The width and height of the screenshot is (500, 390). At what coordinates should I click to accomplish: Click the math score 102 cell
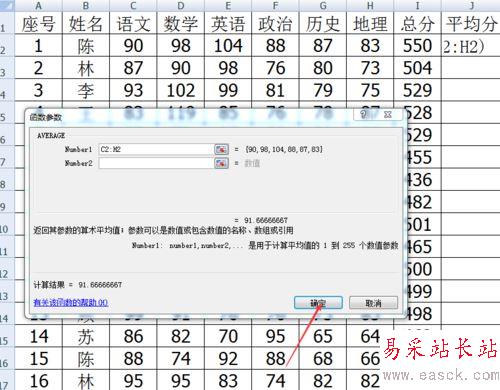[181, 90]
